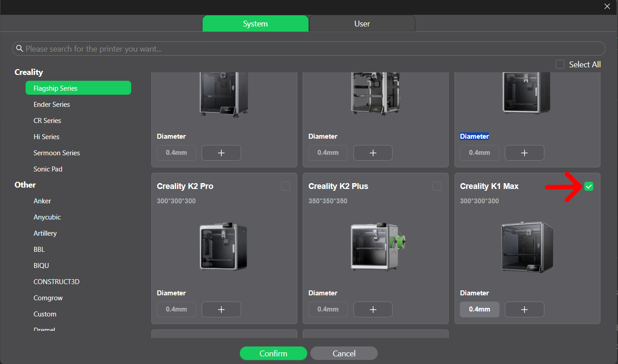
Task: Select the System tab
Action: point(255,24)
